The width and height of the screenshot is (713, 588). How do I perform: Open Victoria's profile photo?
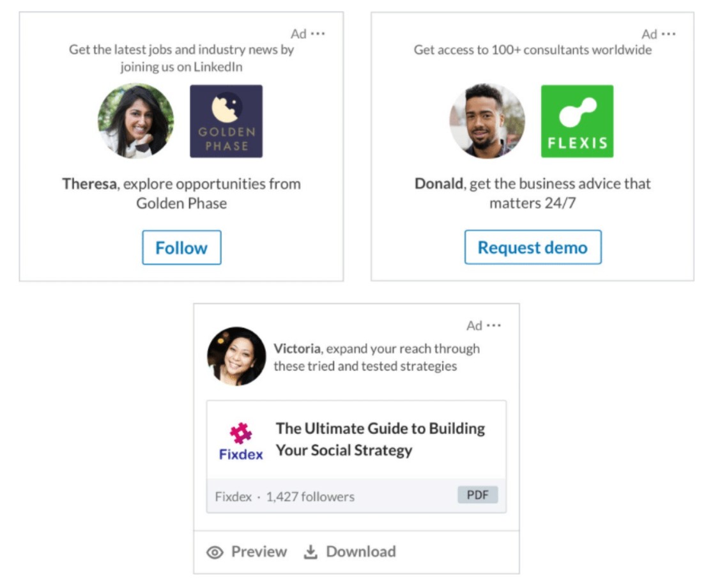(x=236, y=356)
